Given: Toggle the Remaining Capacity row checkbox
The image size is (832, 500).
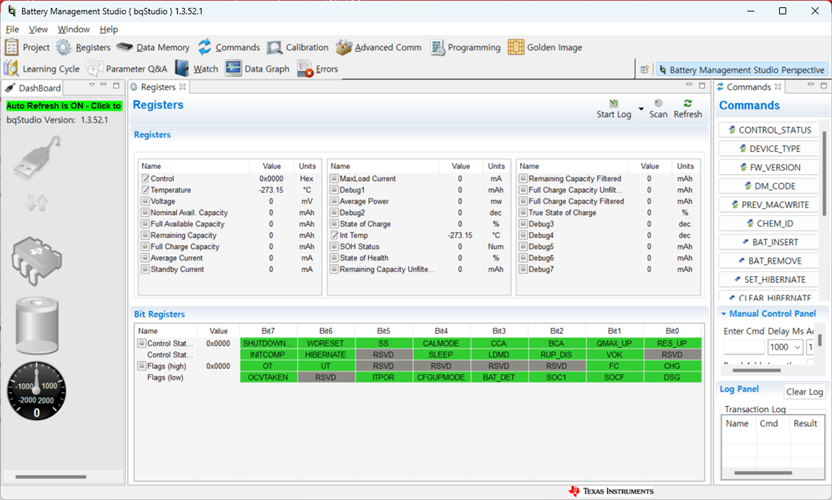Looking at the screenshot, I should (x=145, y=235).
